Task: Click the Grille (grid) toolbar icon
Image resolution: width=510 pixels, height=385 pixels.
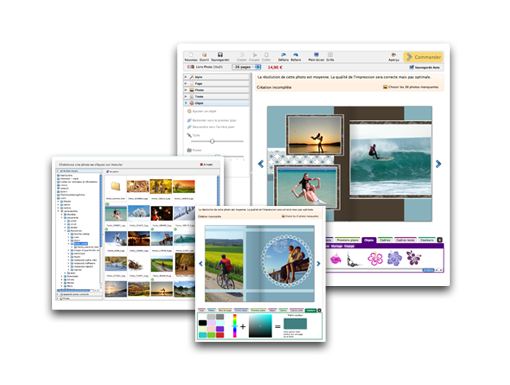Action: (x=330, y=55)
